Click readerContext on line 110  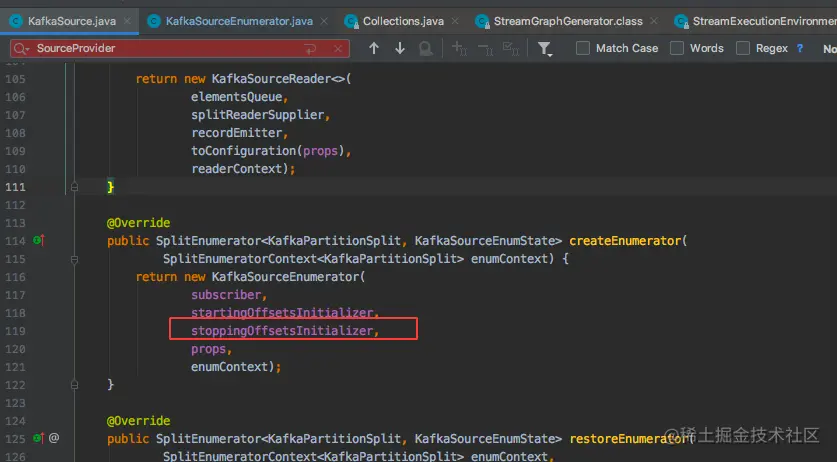coord(236,169)
